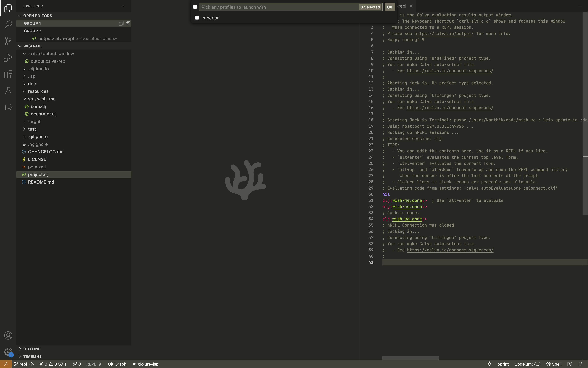Click the notifications bell icon

580,364
